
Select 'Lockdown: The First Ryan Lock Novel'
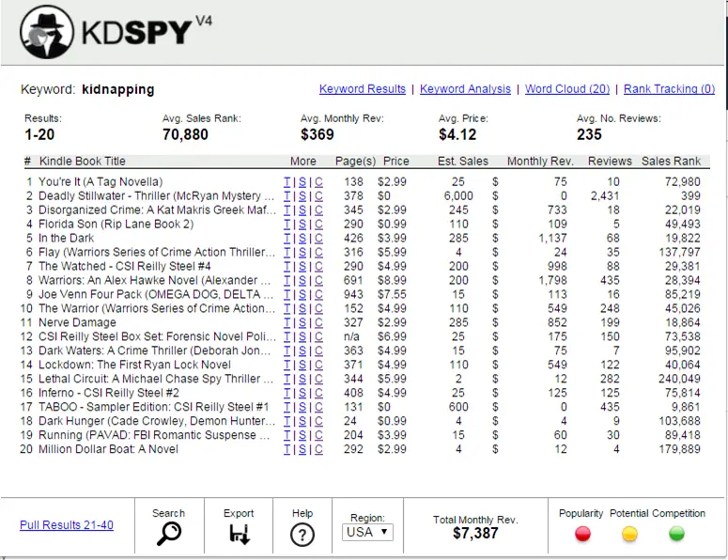click(134, 365)
